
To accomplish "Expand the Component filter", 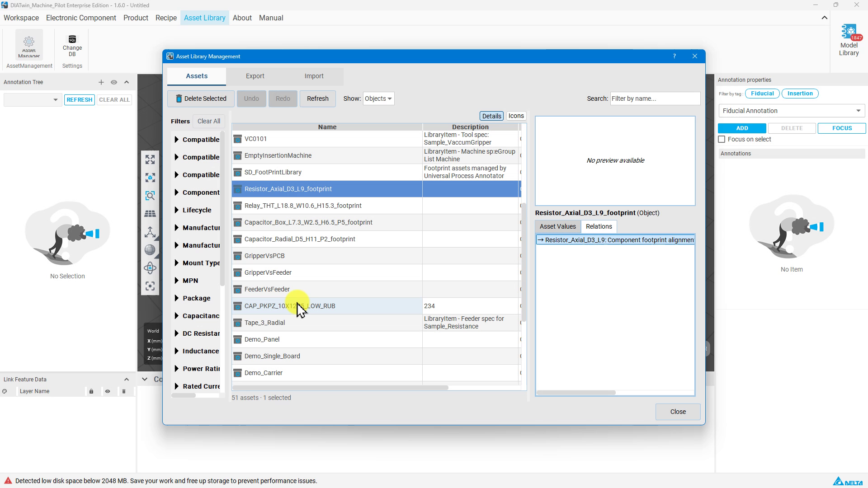I will [x=176, y=192].
